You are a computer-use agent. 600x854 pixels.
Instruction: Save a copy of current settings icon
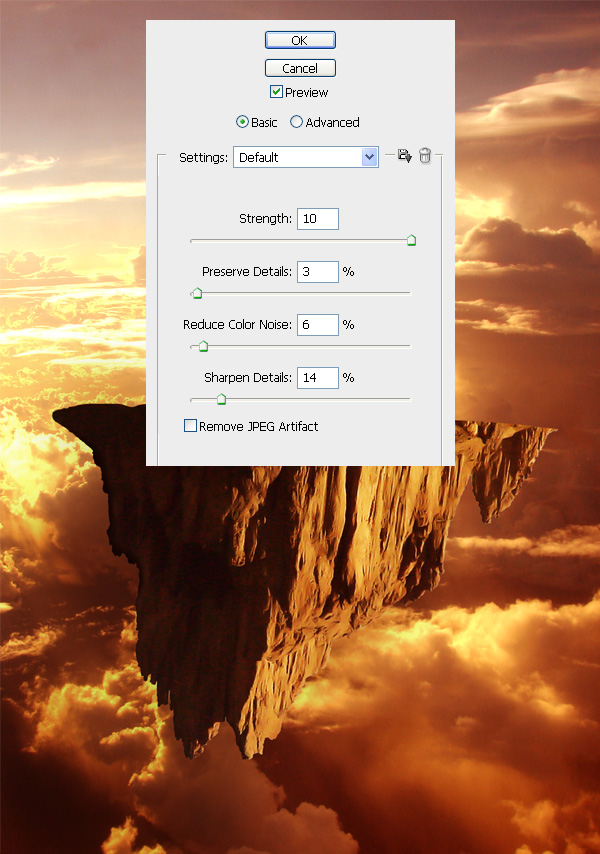(x=404, y=156)
